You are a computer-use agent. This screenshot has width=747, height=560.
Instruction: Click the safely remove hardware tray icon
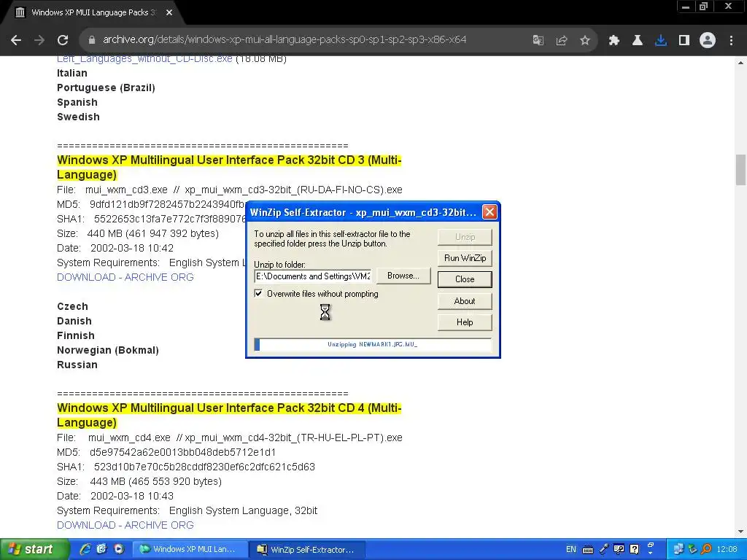point(692,549)
